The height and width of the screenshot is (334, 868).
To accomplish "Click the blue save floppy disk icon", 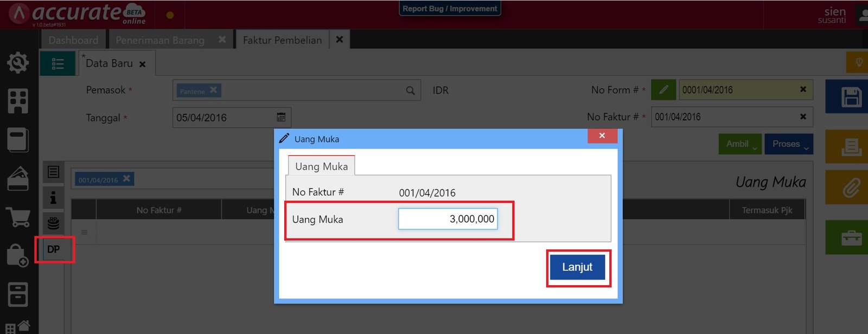I will pyautogui.click(x=851, y=98).
